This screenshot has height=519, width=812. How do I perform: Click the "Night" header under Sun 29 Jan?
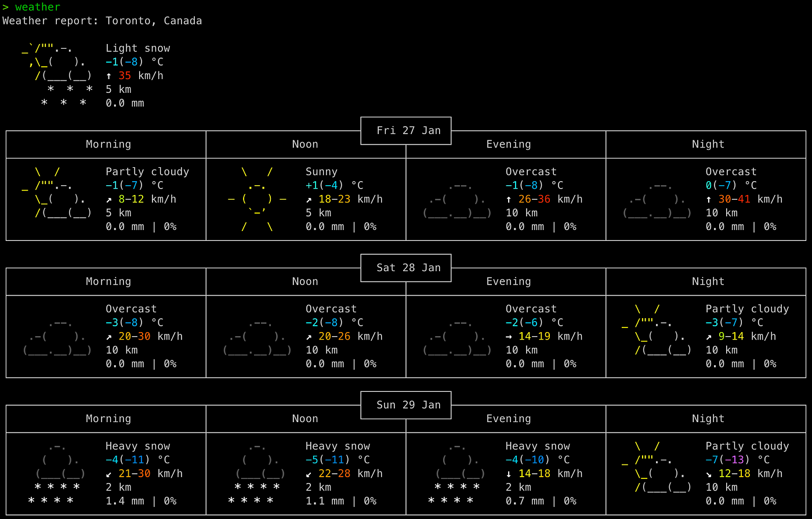point(708,419)
